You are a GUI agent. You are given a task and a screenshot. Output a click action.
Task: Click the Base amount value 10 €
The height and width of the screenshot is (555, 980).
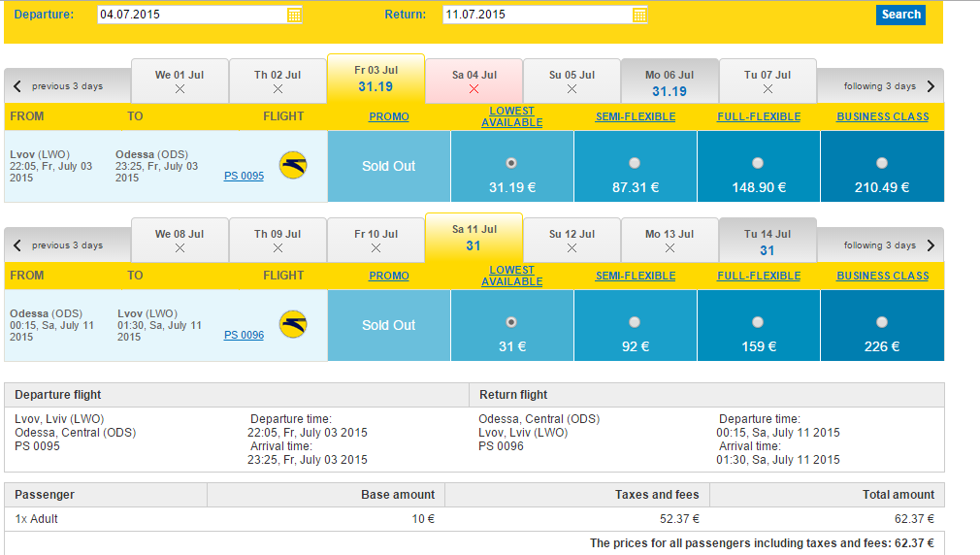tap(423, 519)
